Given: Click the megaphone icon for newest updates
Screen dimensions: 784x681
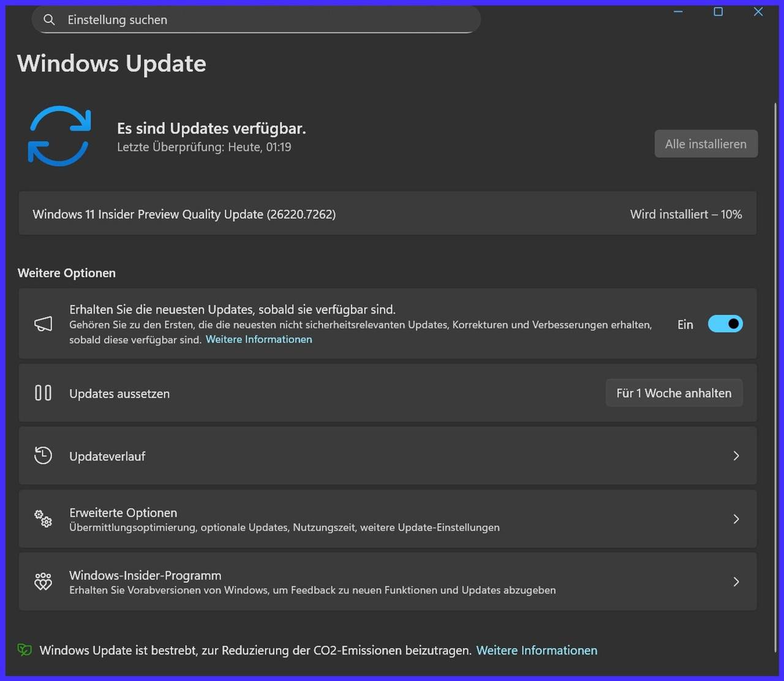Looking at the screenshot, I should (x=43, y=324).
